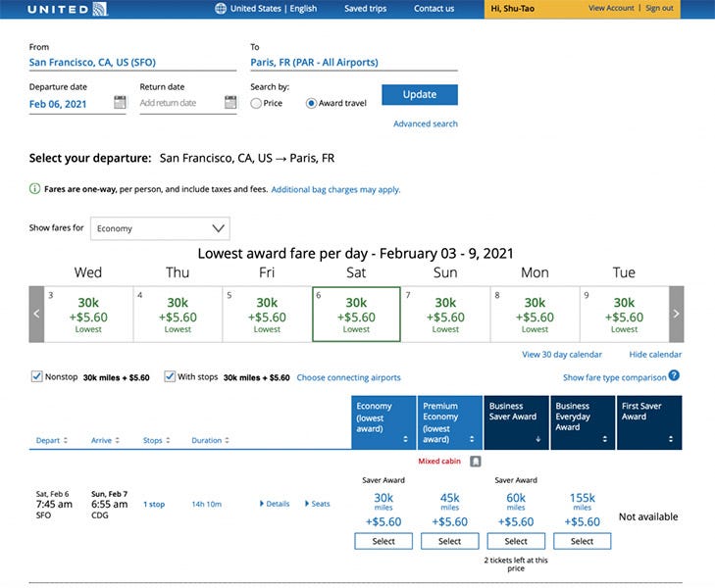Select the 45k miles Premium Economy fare
This screenshot has width=715, height=588.
(449, 541)
